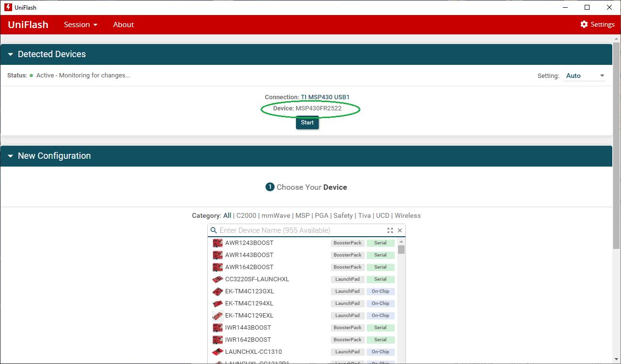Filter devices by the C2000 category
Image resolution: width=621 pixels, height=364 pixels.
[247, 216]
